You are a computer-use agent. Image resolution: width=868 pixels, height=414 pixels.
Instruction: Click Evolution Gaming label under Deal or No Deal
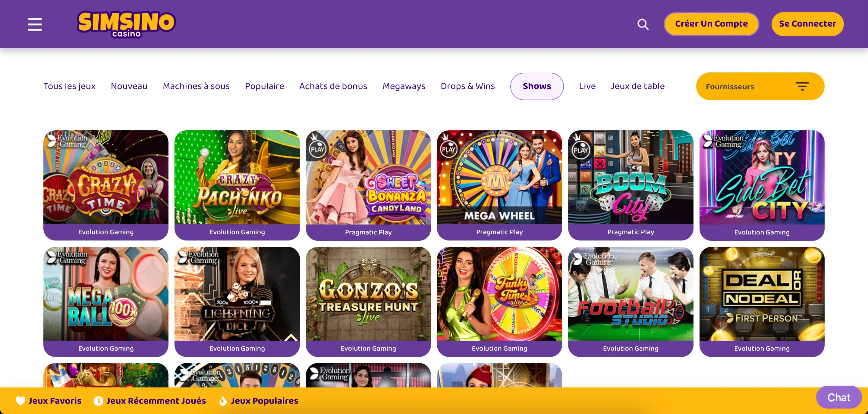762,349
